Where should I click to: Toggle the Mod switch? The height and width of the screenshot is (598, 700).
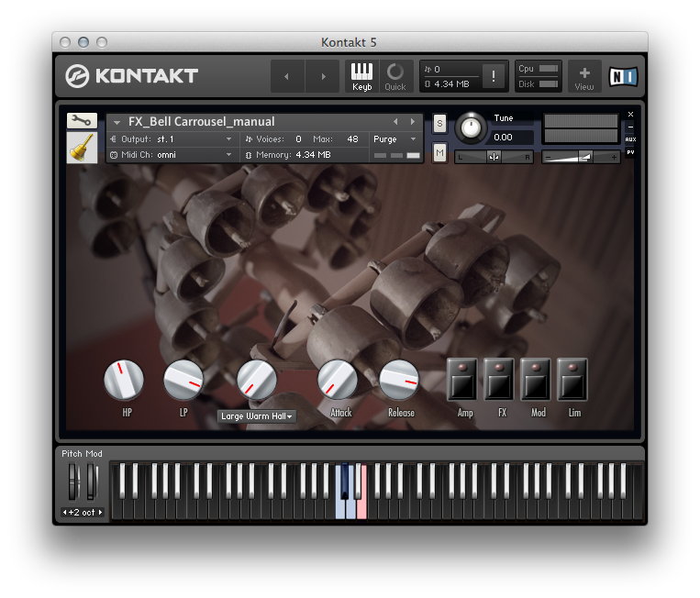536,380
